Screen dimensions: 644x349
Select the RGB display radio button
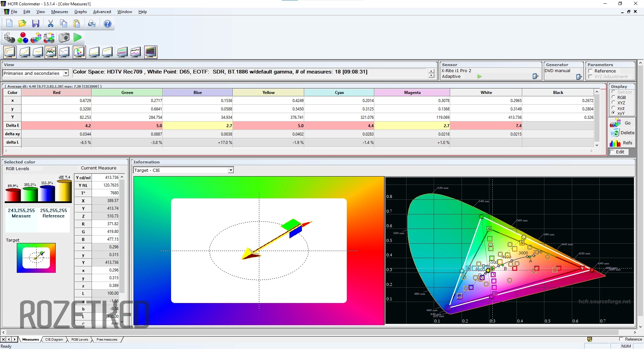pyautogui.click(x=613, y=97)
